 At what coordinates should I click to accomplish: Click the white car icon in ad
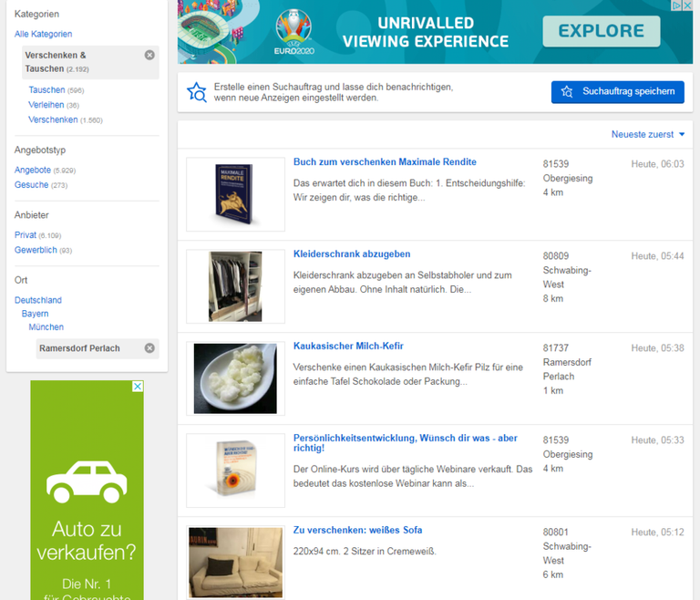tap(87, 481)
